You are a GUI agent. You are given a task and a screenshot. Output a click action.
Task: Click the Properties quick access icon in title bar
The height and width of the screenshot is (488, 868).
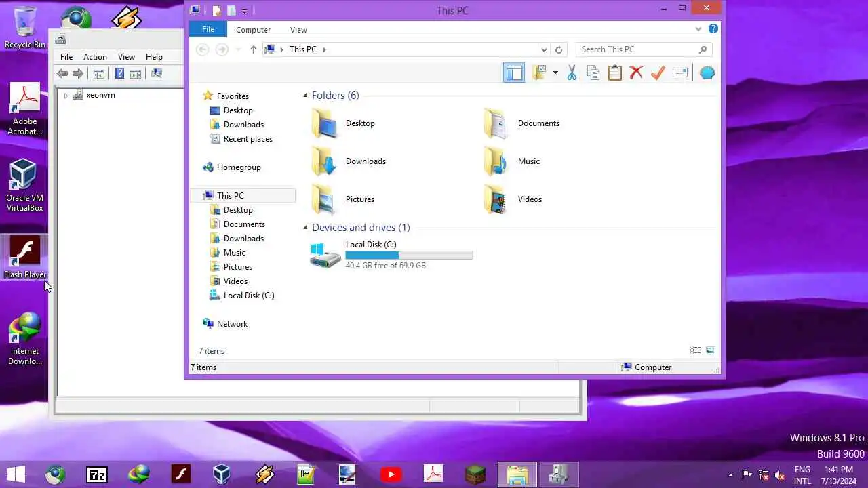tap(216, 10)
